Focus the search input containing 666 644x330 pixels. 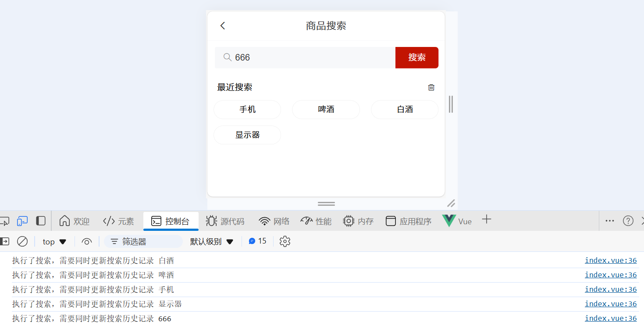pyautogui.click(x=305, y=57)
